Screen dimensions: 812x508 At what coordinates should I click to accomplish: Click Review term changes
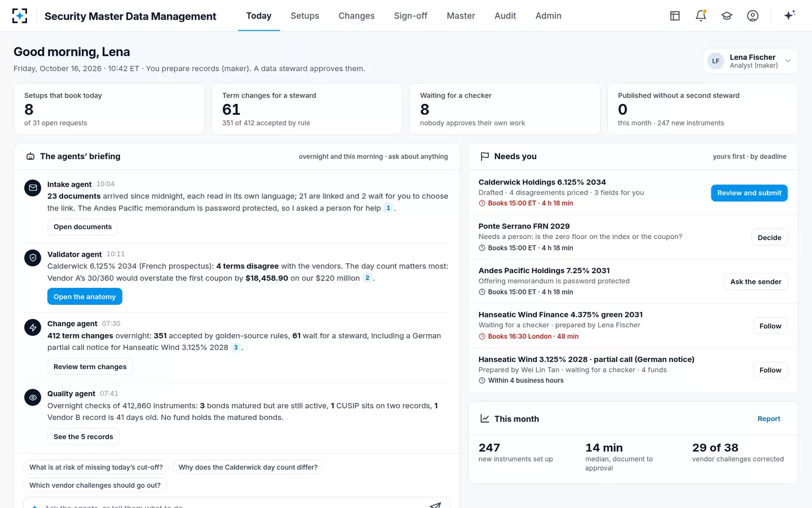[x=90, y=367]
